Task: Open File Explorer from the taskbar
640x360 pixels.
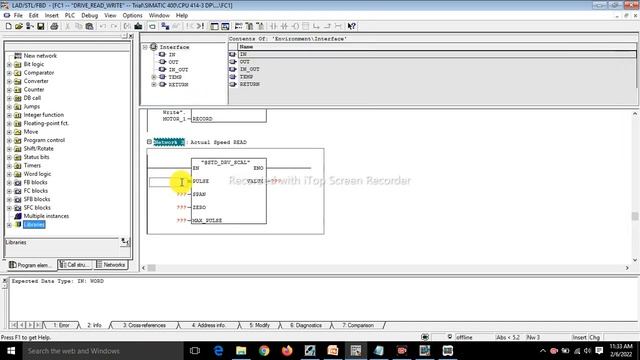Action: click(x=241, y=351)
